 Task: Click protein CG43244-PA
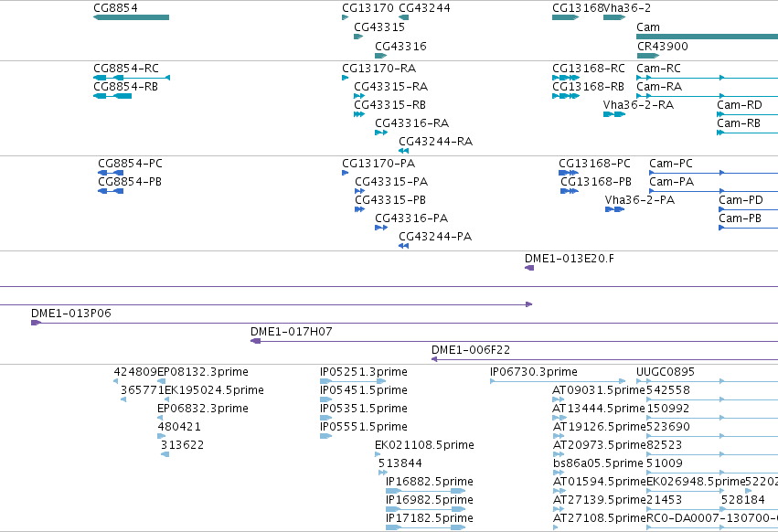click(435, 237)
